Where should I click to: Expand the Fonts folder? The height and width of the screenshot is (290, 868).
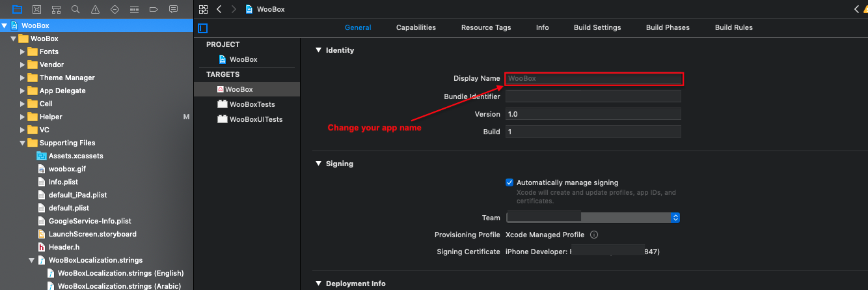[x=23, y=51]
